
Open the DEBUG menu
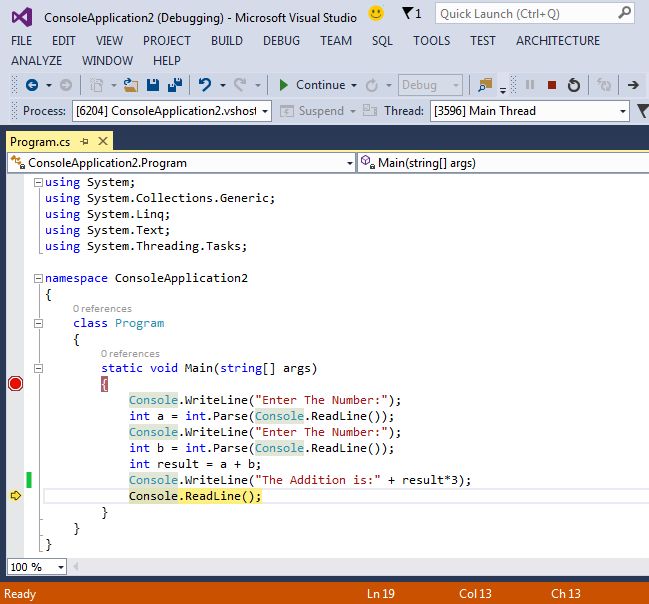tap(281, 41)
